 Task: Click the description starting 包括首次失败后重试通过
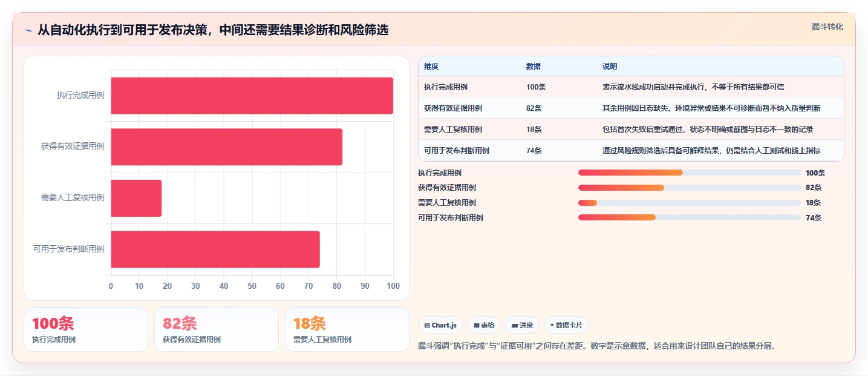[x=708, y=129]
